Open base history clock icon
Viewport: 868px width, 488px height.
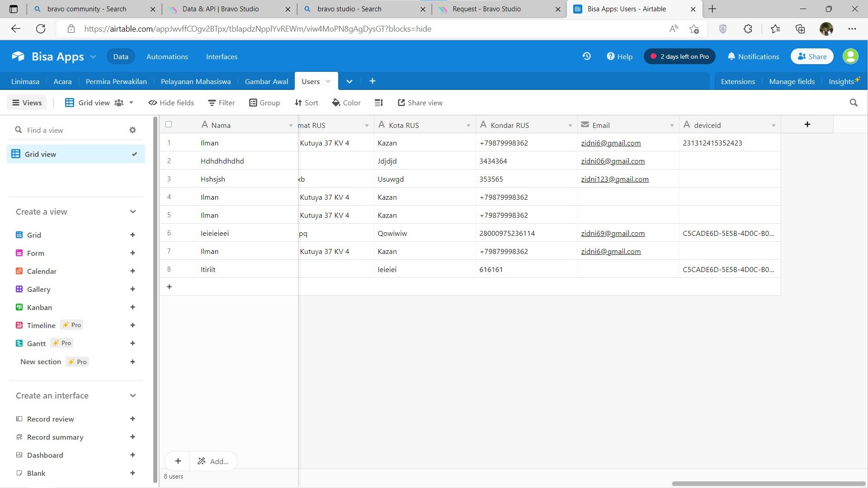click(586, 56)
